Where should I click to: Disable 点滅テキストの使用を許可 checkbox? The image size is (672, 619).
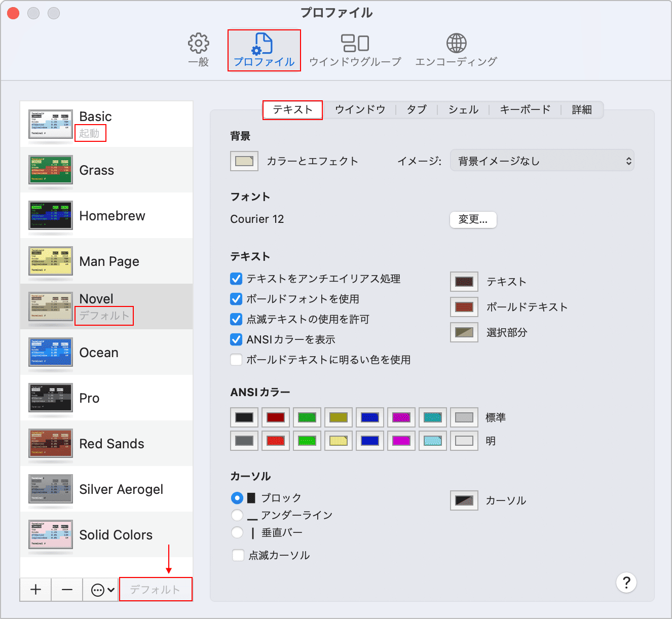236,319
